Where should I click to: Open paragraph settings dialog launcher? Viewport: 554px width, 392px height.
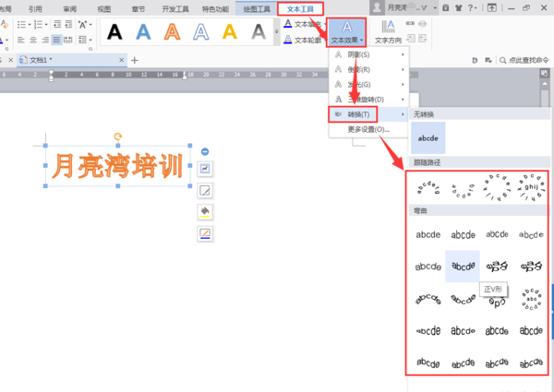[x=90, y=49]
